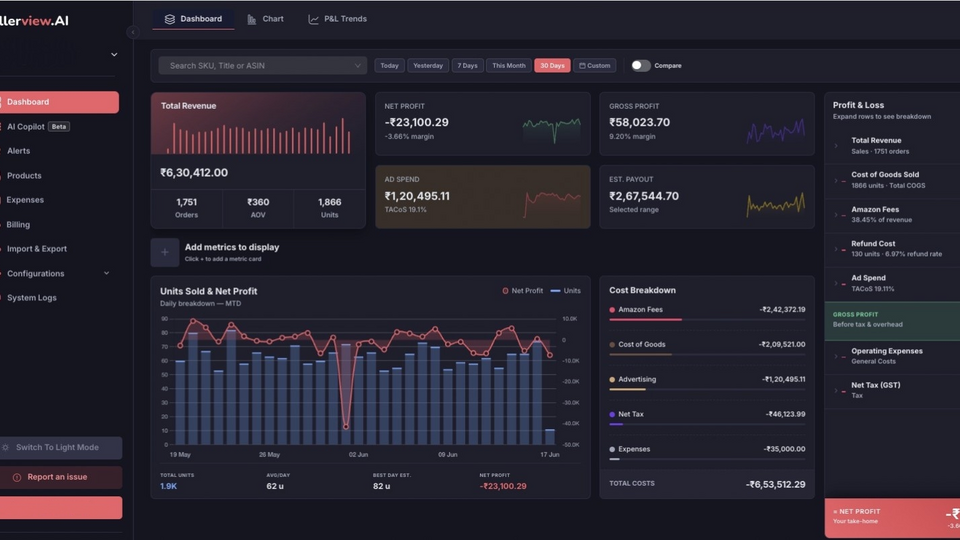Click the Amazon Fees pink color dot
960x540 pixels.
612,310
